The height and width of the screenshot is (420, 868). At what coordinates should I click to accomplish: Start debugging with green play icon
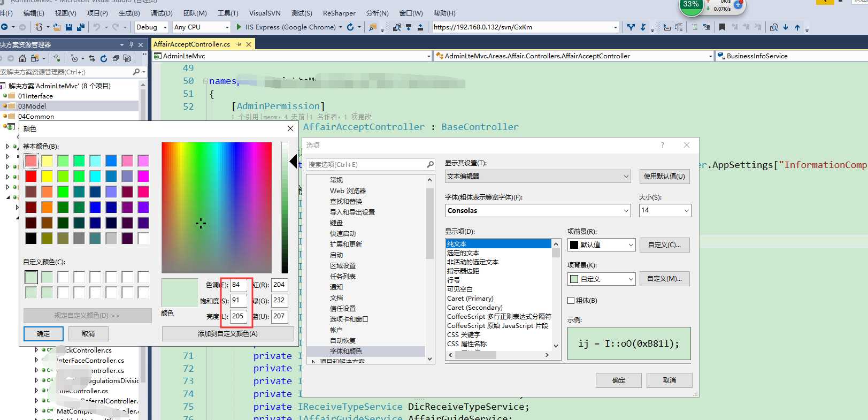(x=239, y=27)
